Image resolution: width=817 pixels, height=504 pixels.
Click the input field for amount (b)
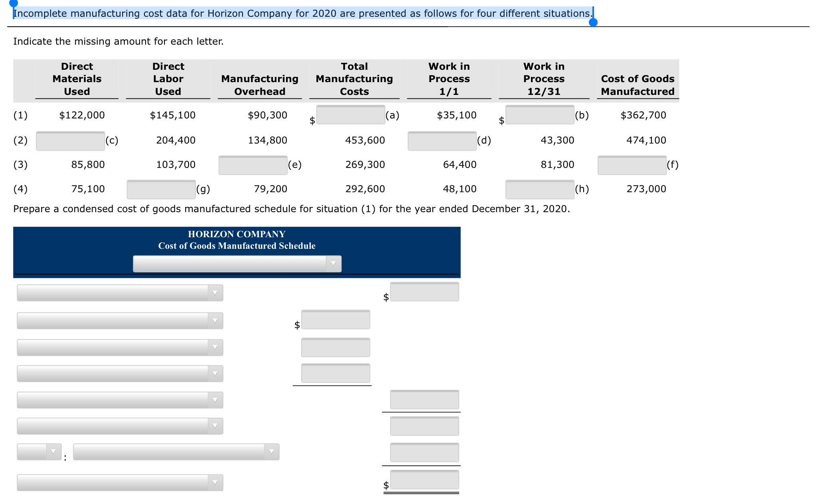pos(539,115)
